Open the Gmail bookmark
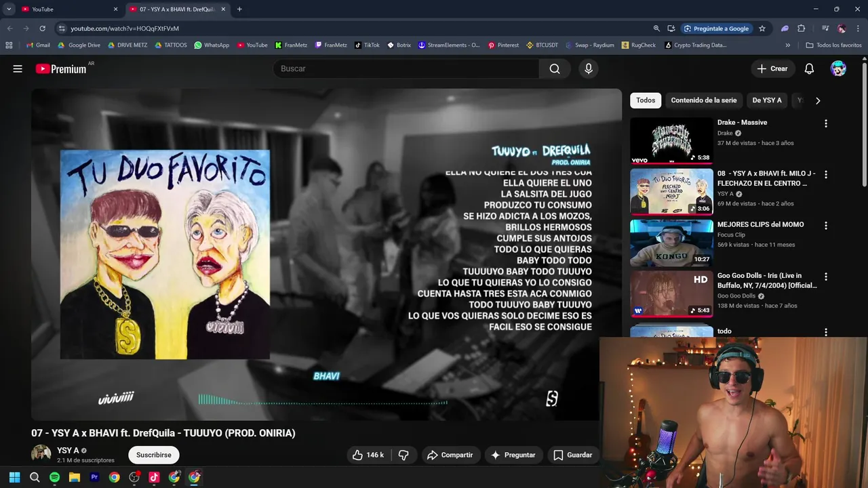This screenshot has width=868, height=488. (38, 45)
